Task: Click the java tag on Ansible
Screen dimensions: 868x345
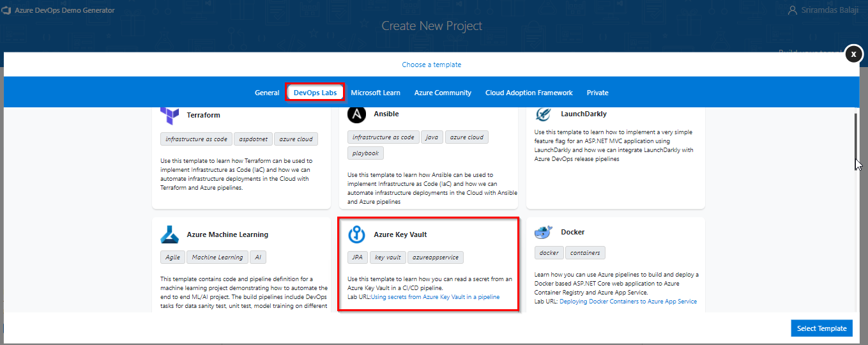Action: 432,137
